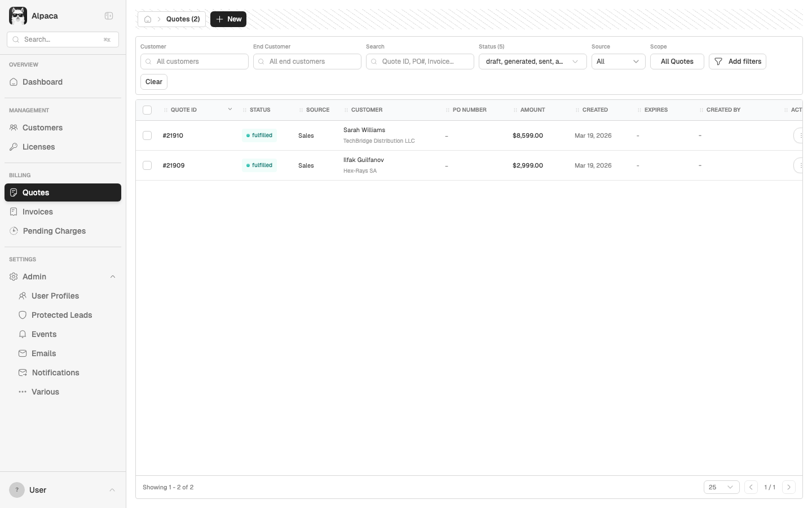Open row actions for quote #21909
The height and width of the screenshot is (508, 812).
point(798,165)
